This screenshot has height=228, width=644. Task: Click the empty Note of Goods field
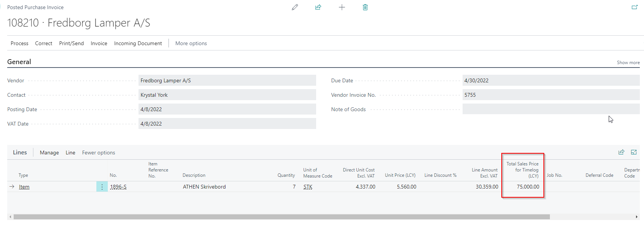pyautogui.click(x=551, y=109)
